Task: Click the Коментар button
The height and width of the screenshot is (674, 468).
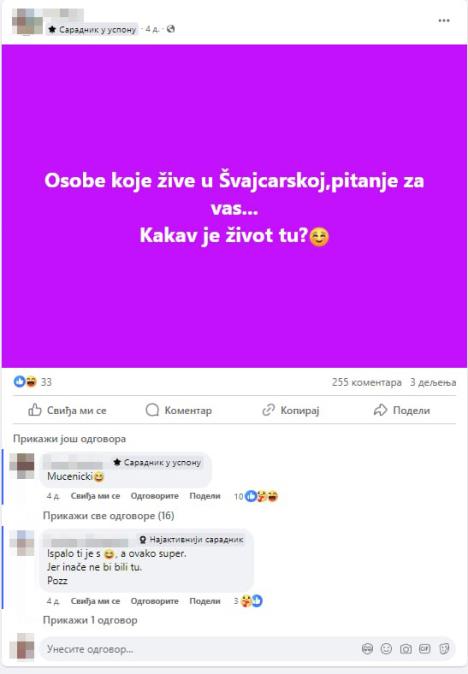Action: (x=179, y=410)
